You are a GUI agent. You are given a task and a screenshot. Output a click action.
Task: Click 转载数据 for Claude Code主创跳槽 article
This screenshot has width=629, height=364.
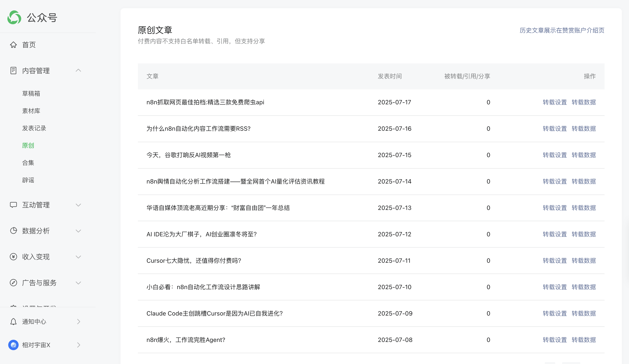(x=584, y=313)
